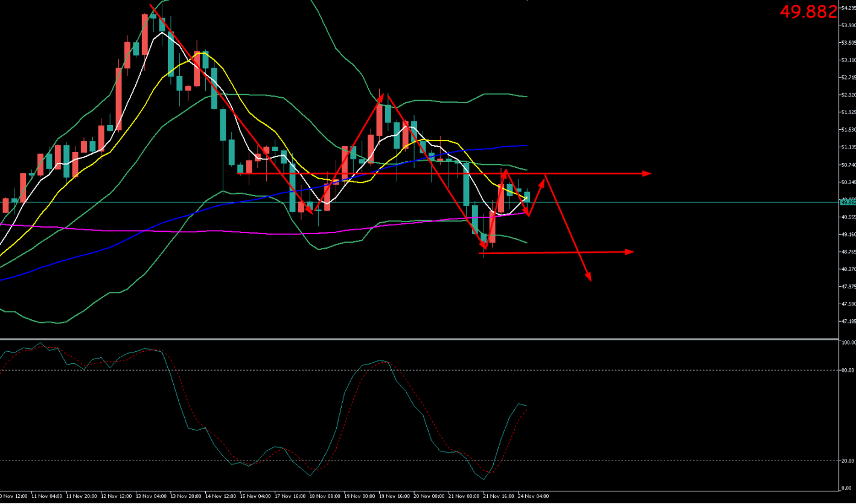The image size is (856, 504).
Task: Click the 100.00 label on oscillator scale
Action: (x=848, y=342)
